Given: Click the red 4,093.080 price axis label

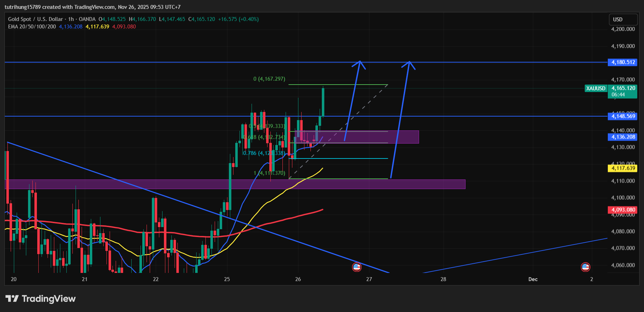Looking at the screenshot, I should pos(623,210).
